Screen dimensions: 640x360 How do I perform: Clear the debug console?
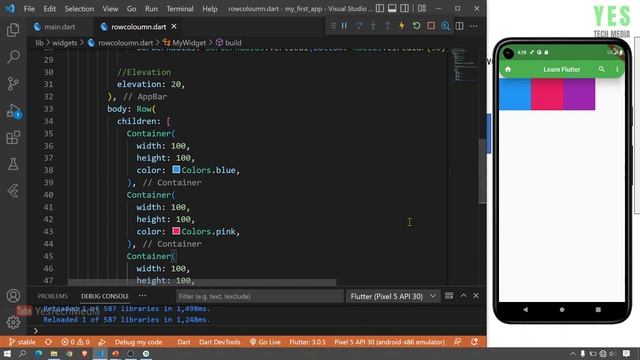449,296
